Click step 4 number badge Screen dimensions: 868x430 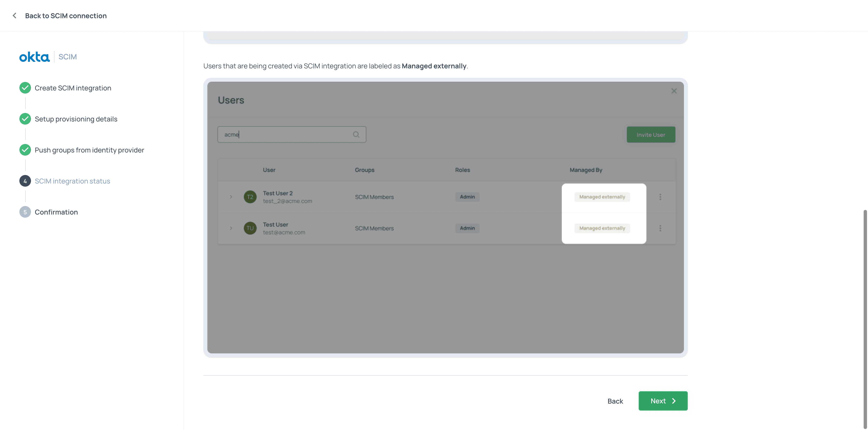pyautogui.click(x=25, y=181)
